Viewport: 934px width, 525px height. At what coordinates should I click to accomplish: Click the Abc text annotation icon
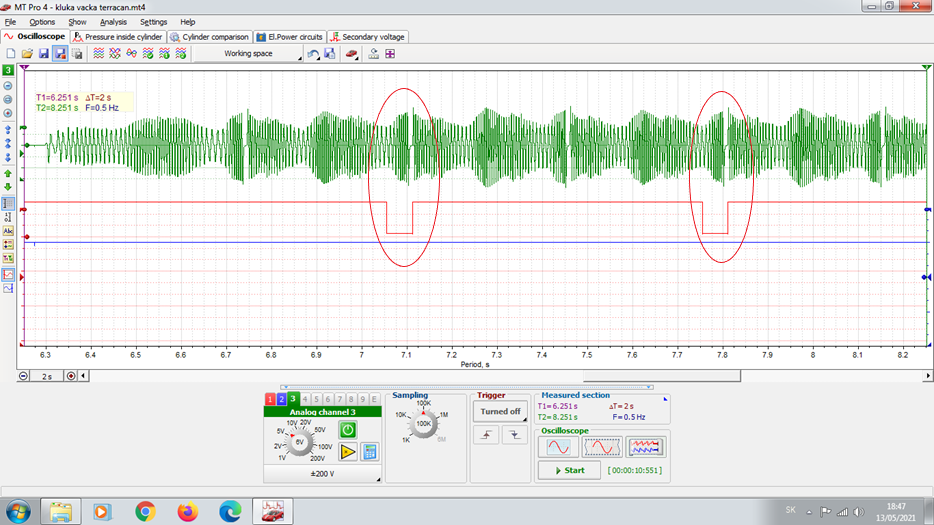pos(9,231)
